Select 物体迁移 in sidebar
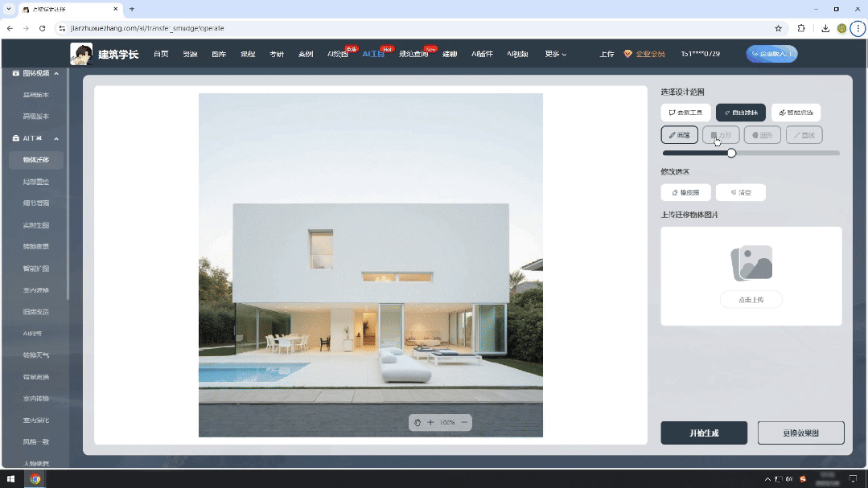This screenshot has height=488, width=868. click(36, 160)
